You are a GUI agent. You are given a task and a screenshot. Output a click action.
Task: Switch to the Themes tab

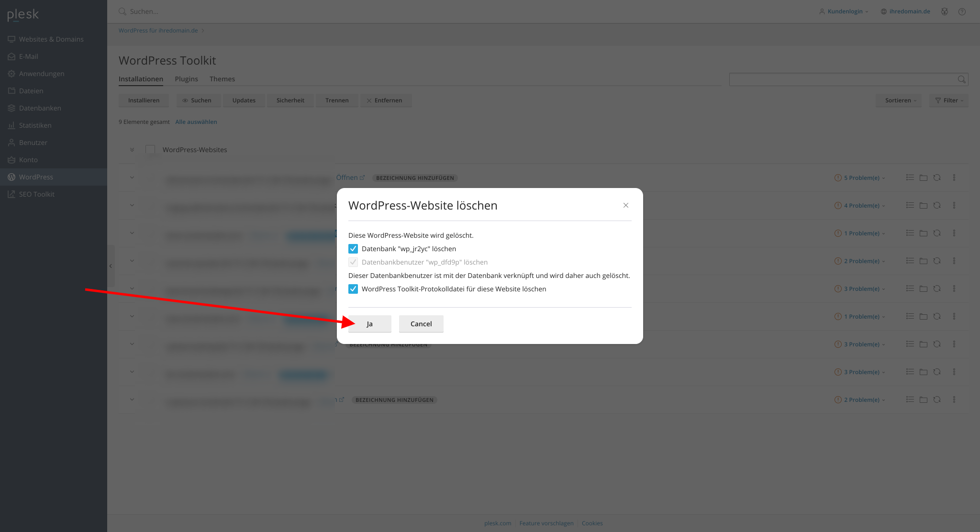tap(222, 79)
